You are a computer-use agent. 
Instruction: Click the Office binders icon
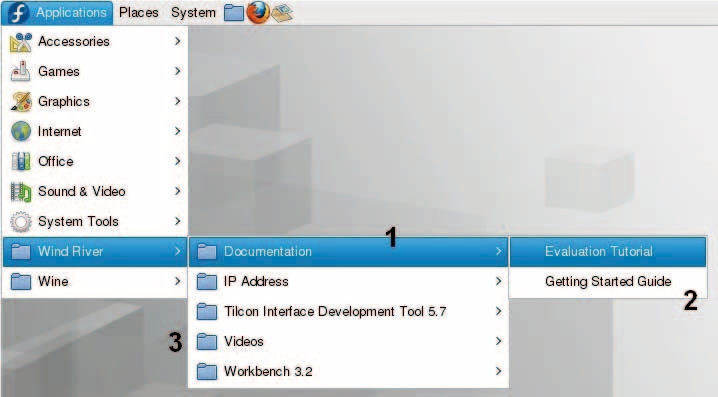coord(21,161)
